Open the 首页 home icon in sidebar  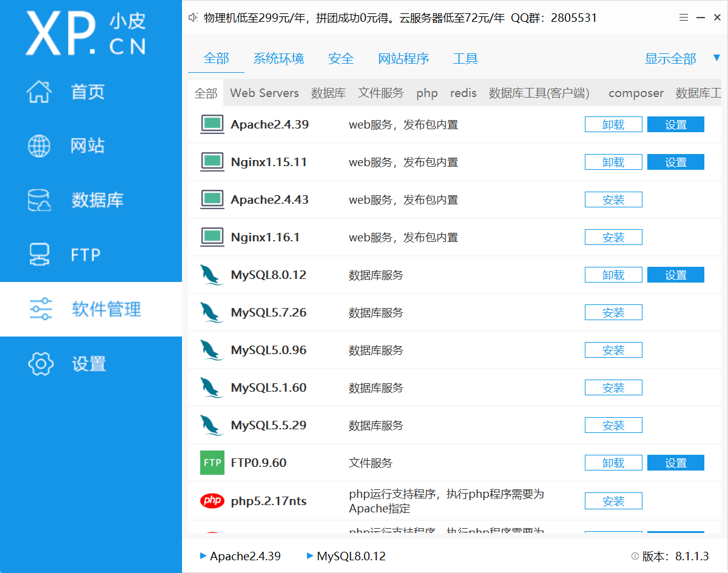40,92
